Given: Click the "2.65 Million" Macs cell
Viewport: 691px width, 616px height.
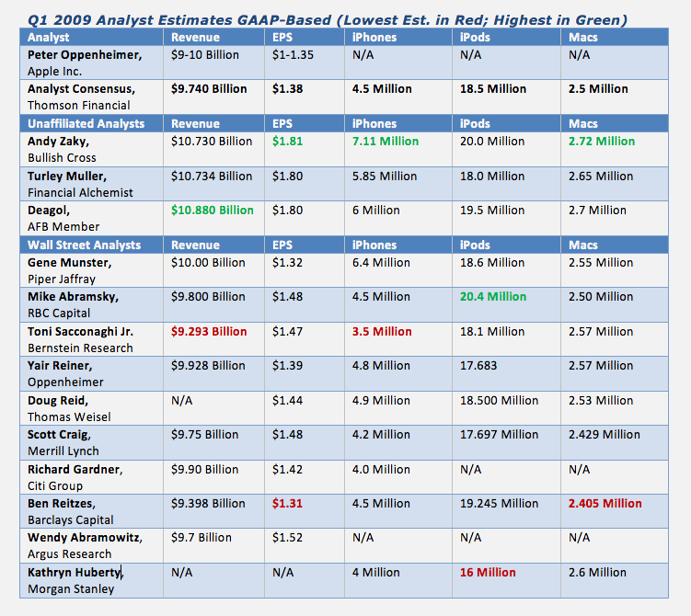Looking at the screenshot, I should tap(601, 177).
